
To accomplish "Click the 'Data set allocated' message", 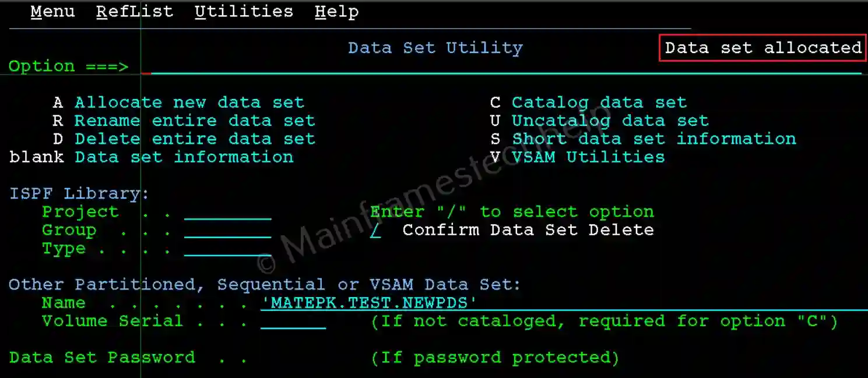I will (x=762, y=48).
